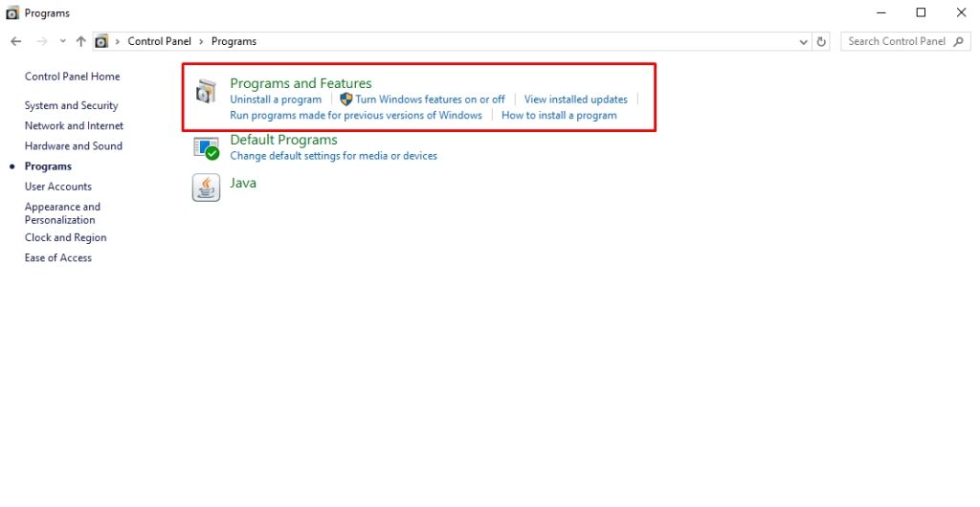The height and width of the screenshot is (507, 980).
Task: Click the Programs and Features category icon
Action: (x=206, y=91)
